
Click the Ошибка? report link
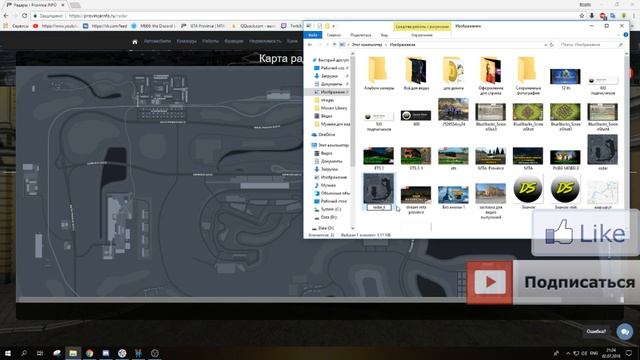click(x=596, y=331)
